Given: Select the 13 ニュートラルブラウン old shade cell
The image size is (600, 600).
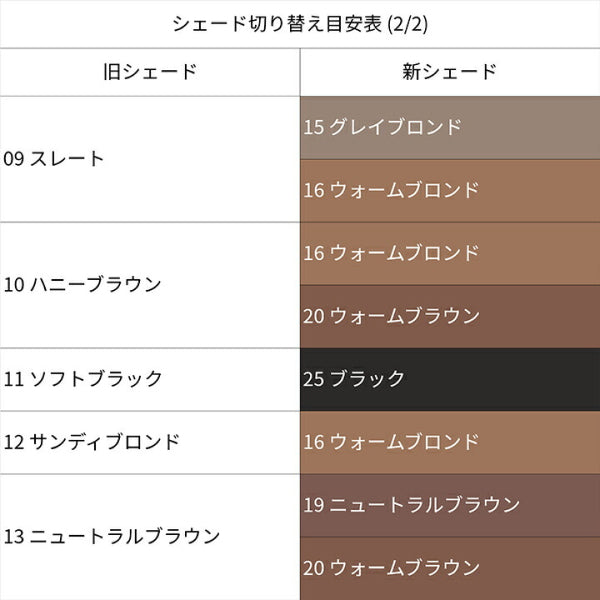Looking at the screenshot, I should pos(149,536).
